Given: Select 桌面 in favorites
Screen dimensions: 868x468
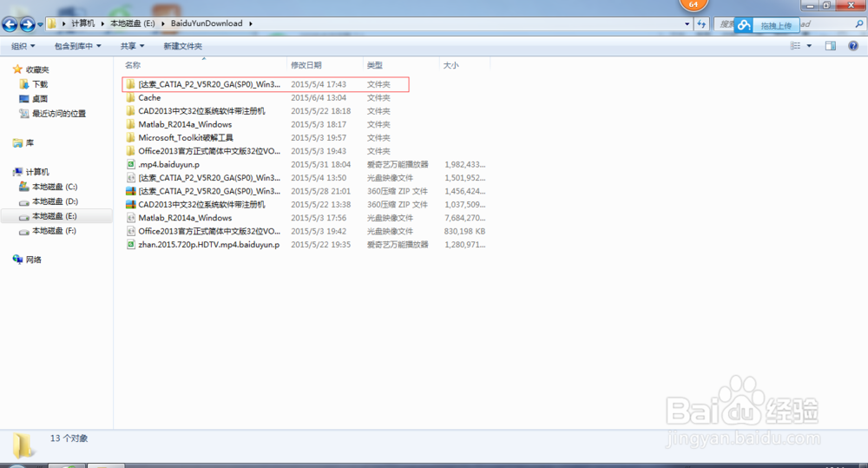Looking at the screenshot, I should coord(40,99).
